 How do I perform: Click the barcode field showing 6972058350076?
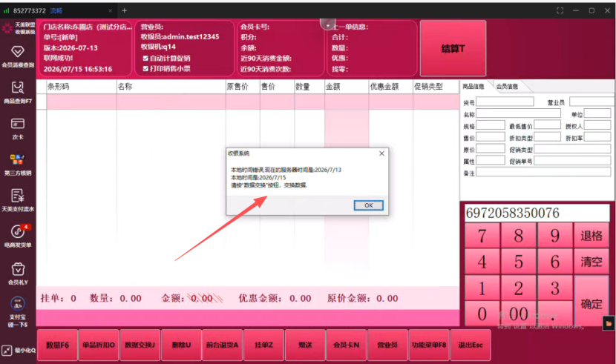(537, 213)
